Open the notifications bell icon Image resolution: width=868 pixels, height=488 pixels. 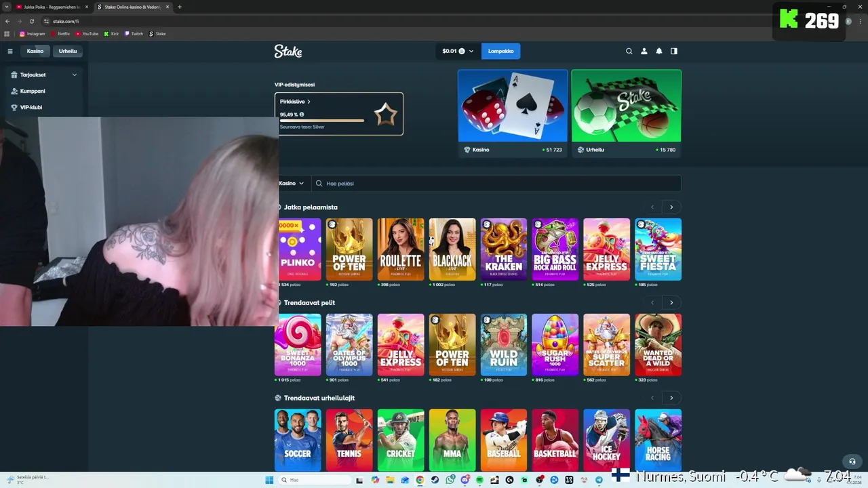click(x=659, y=51)
